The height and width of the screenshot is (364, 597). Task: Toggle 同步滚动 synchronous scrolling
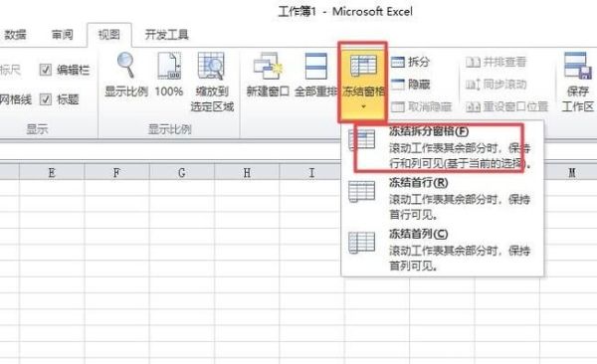point(496,85)
